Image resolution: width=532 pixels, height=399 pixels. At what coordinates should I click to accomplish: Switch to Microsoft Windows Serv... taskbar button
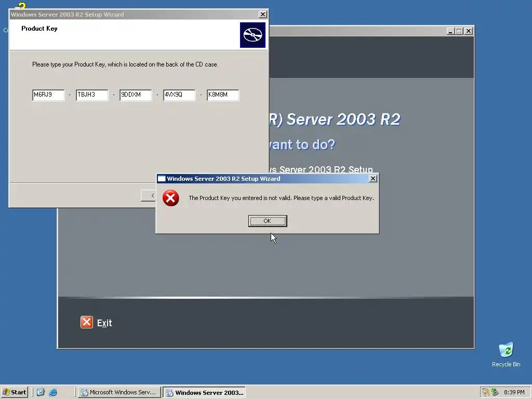[119, 392]
